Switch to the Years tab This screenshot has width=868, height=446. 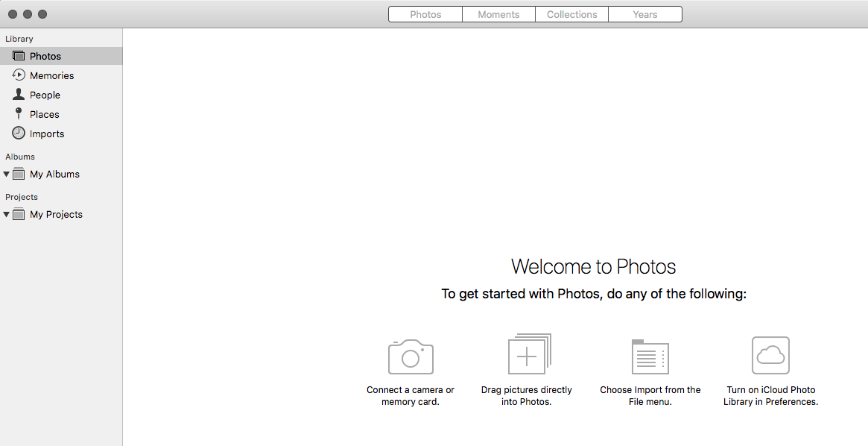[645, 14]
